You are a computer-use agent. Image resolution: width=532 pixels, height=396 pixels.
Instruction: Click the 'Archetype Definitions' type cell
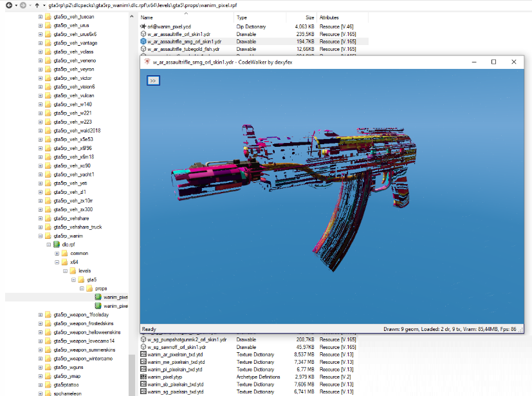click(x=258, y=377)
